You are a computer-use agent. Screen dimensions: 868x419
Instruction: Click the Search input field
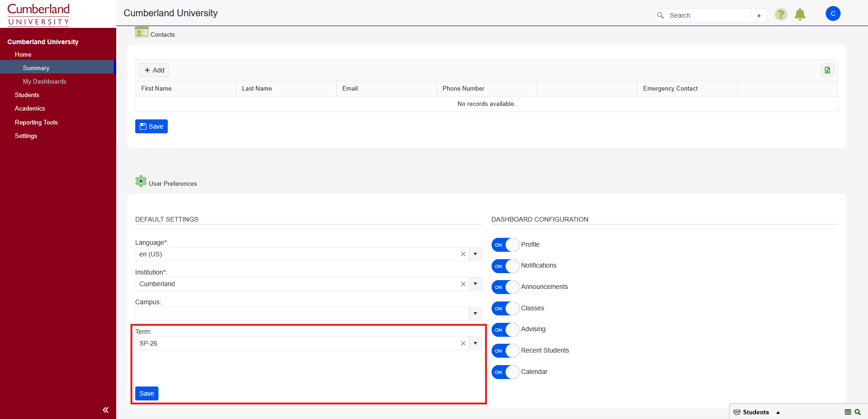(709, 15)
